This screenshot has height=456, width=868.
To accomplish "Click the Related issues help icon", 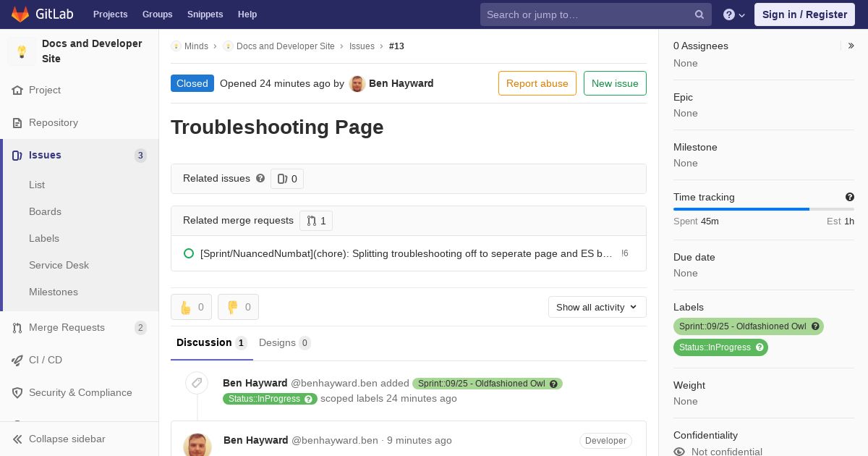I will 260,178.
